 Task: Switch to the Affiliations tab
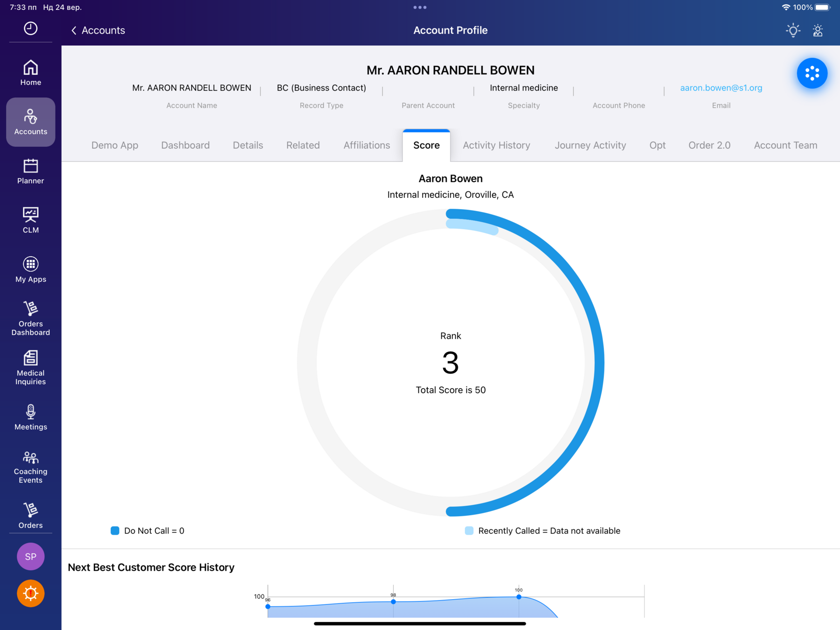pyautogui.click(x=367, y=145)
